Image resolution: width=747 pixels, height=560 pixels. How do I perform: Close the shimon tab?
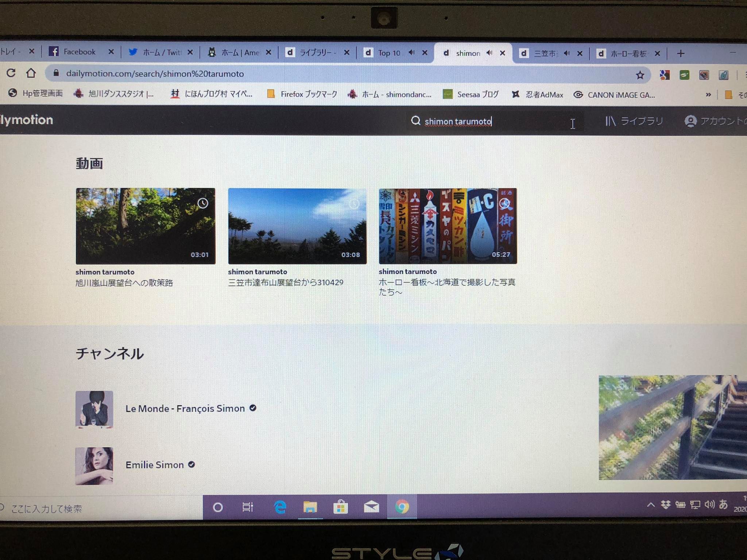pyautogui.click(x=502, y=53)
